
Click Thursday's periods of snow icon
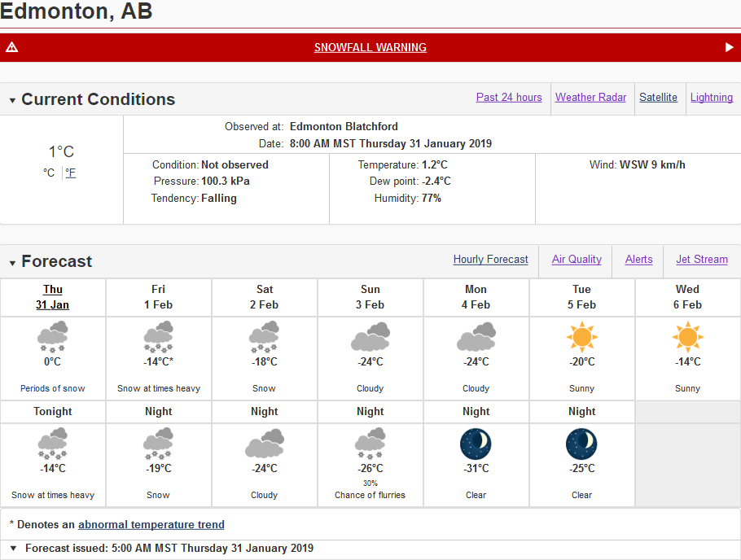[x=52, y=336]
